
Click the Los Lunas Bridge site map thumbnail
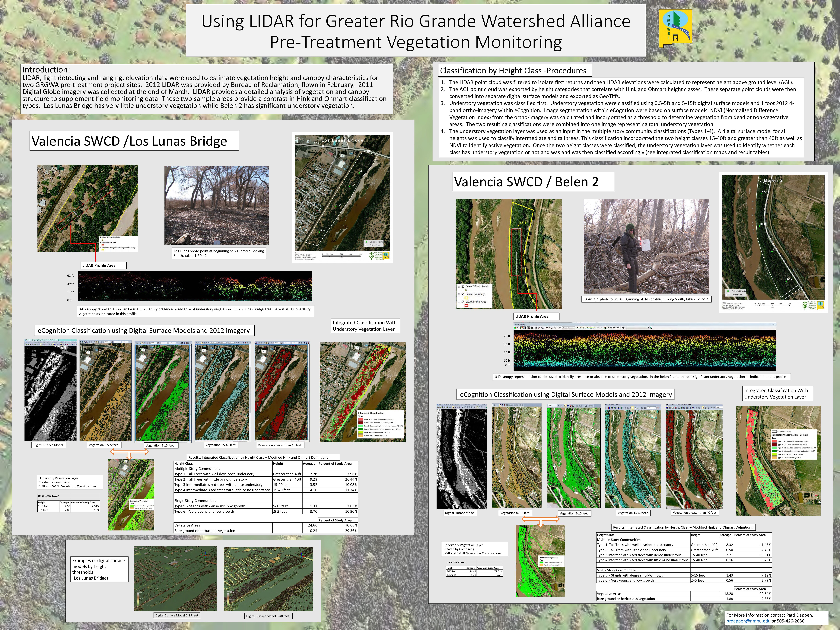coord(342,197)
